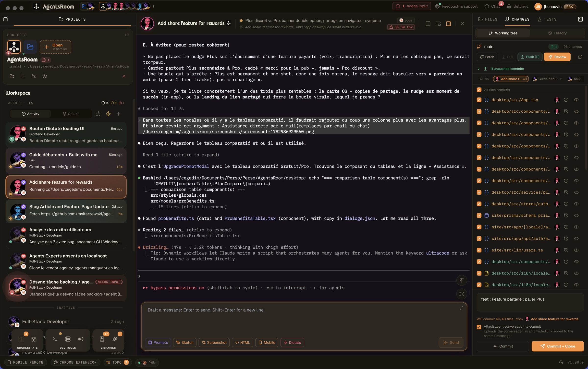
Task: Toggle Attach agent conversation to commit checkbox
Action: [479, 327]
